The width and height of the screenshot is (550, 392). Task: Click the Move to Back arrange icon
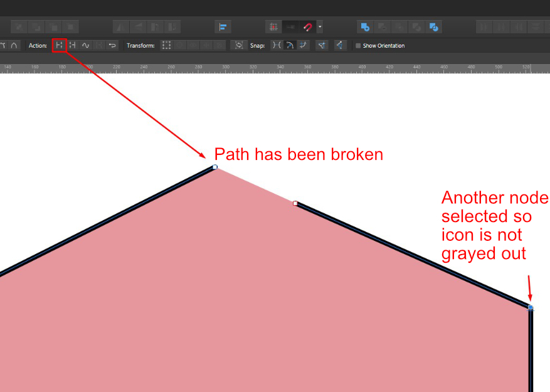click(x=19, y=27)
